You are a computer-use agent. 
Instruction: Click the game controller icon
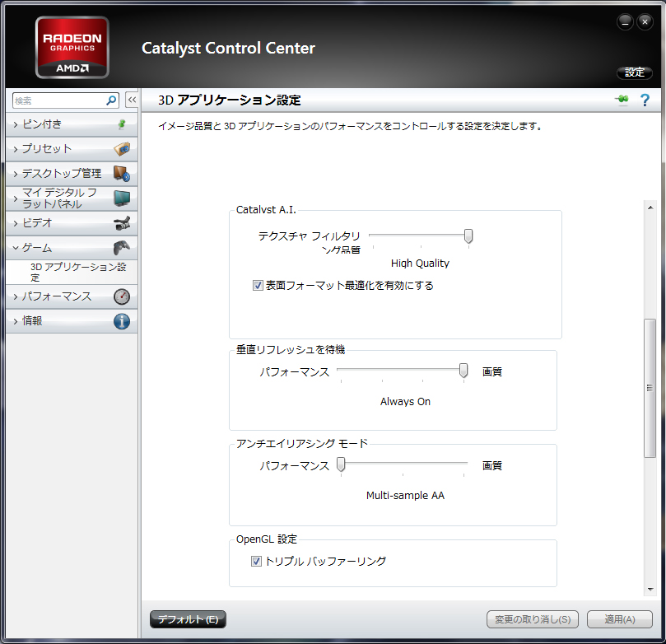point(122,248)
